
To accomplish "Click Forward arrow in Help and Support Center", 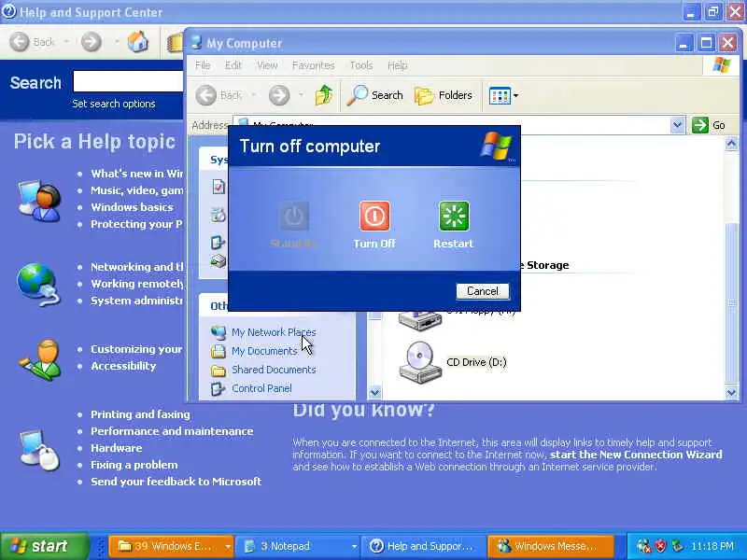I will tap(91, 42).
